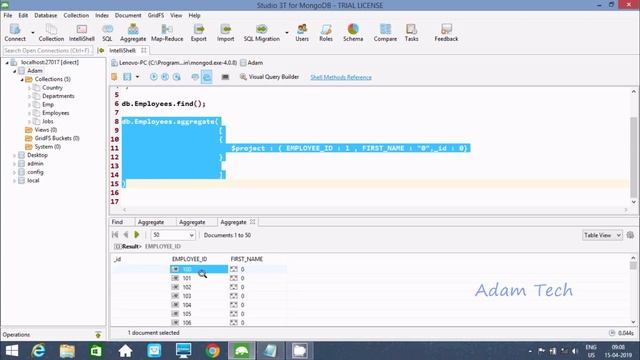Click the Operations panel icon
640x360 pixels.
[98, 335]
